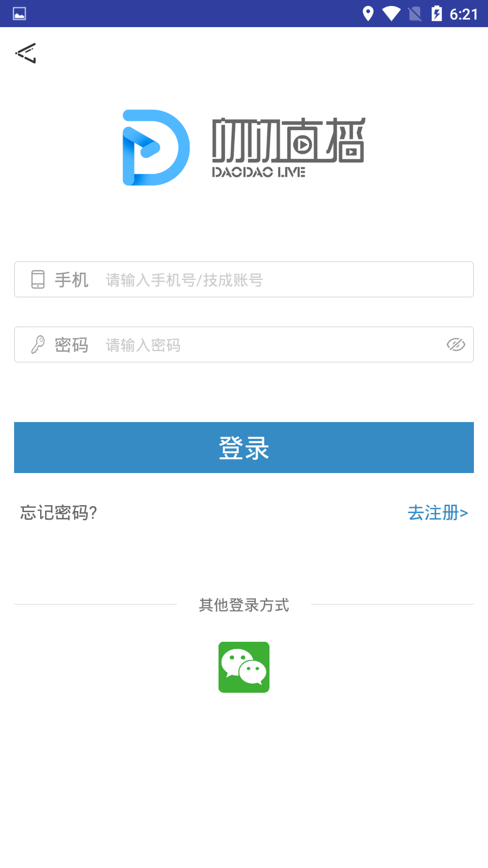Tap the 密码 field label

[x=72, y=345]
